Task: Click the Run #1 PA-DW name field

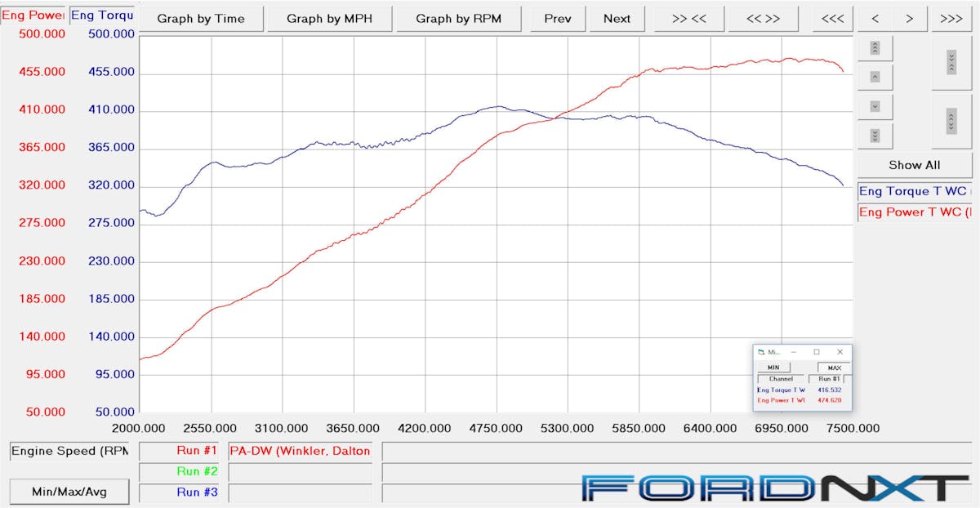Action: pyautogui.click(x=300, y=451)
